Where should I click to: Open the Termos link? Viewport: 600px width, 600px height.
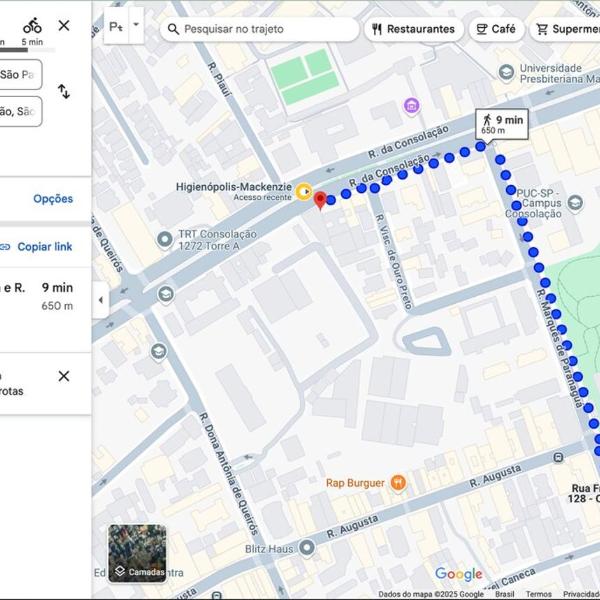(x=538, y=594)
